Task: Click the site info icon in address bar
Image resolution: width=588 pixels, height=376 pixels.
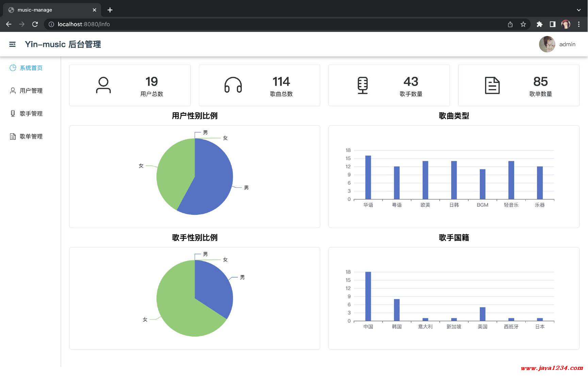Action: [51, 24]
